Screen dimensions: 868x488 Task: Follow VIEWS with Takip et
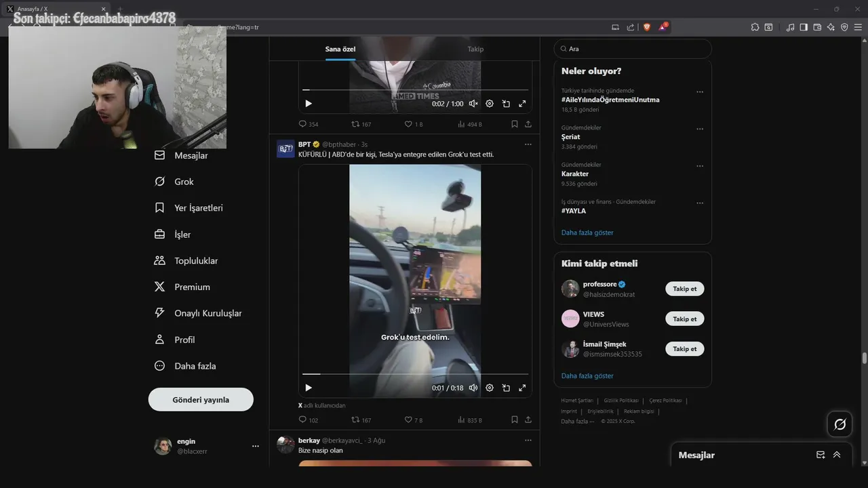(685, 319)
